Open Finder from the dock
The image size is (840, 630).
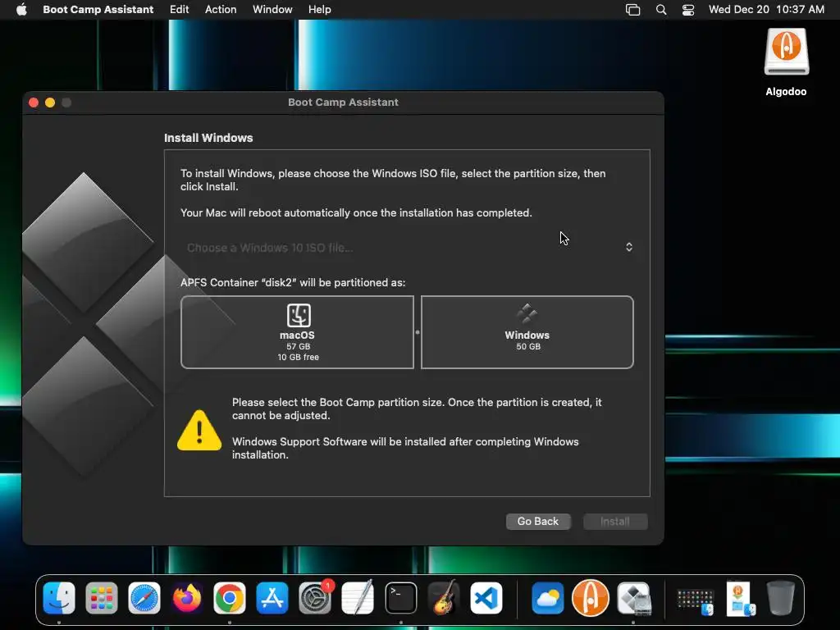pos(59,598)
